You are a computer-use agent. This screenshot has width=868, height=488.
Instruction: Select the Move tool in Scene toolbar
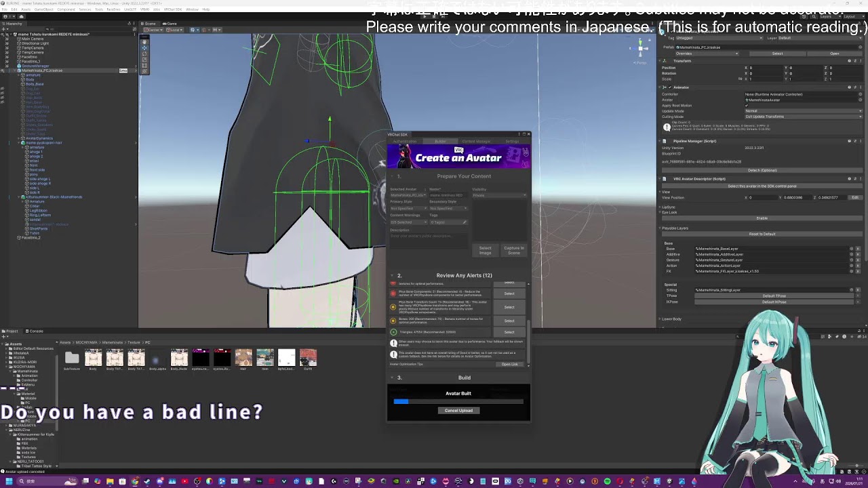[x=144, y=47]
